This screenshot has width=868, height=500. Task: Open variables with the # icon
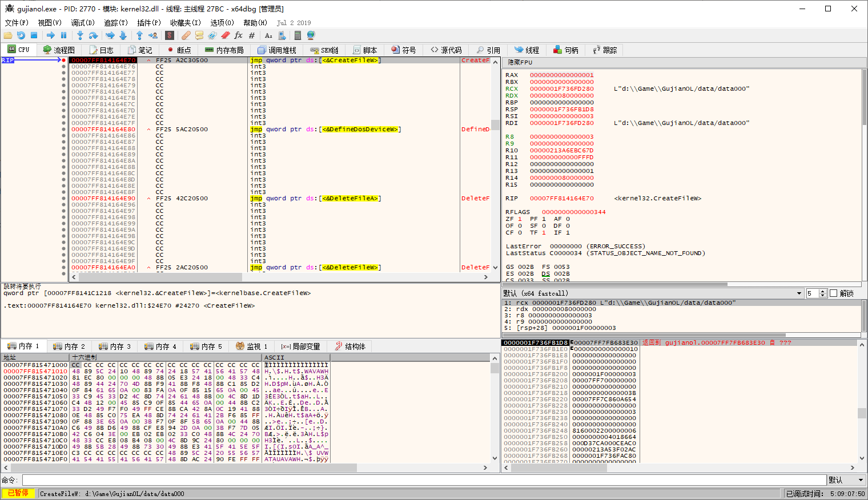point(252,35)
